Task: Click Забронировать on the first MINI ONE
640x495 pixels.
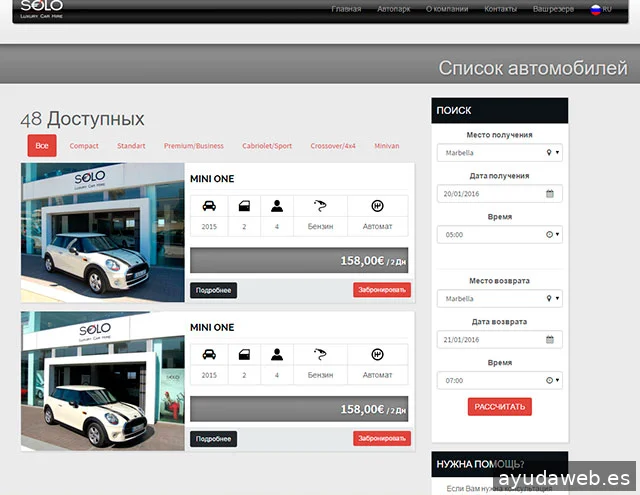Action: coord(381,290)
